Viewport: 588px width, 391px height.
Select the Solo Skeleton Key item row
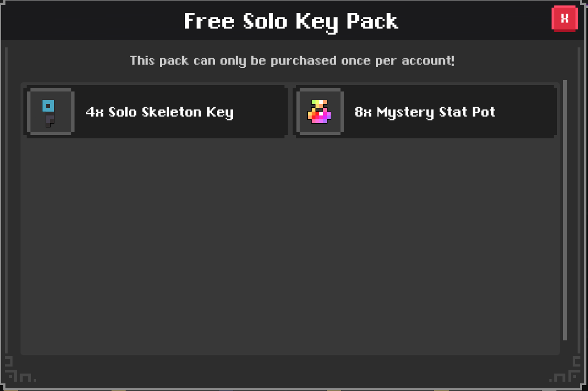click(155, 112)
